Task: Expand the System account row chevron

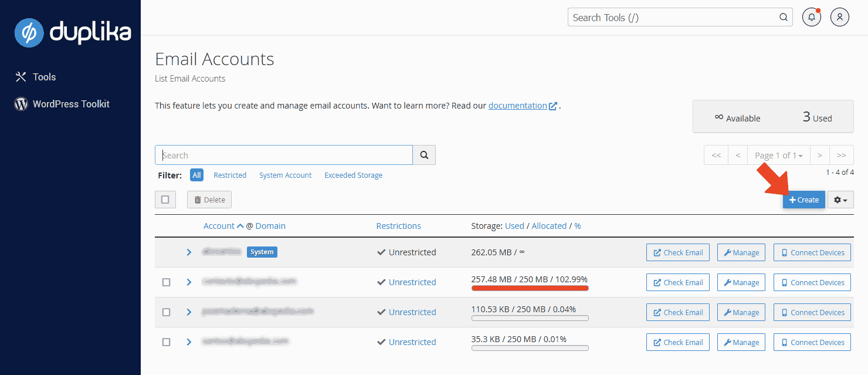Action: [x=188, y=252]
